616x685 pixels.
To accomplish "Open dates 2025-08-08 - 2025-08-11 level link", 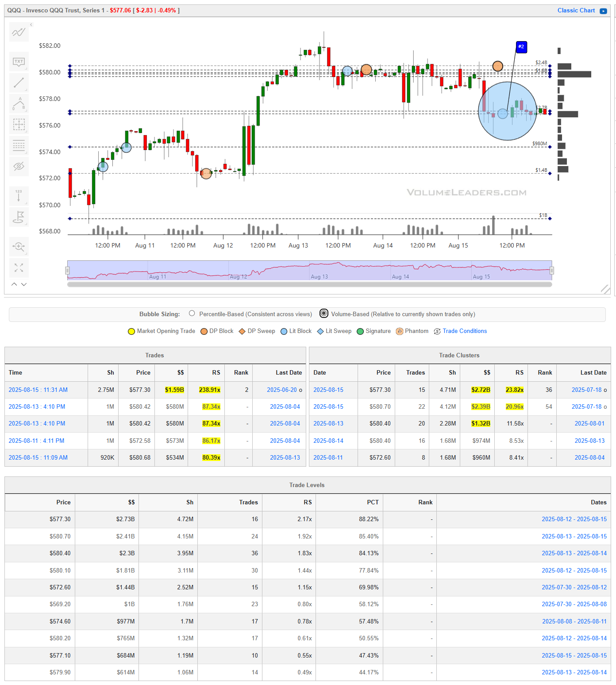I will pyautogui.click(x=574, y=621).
